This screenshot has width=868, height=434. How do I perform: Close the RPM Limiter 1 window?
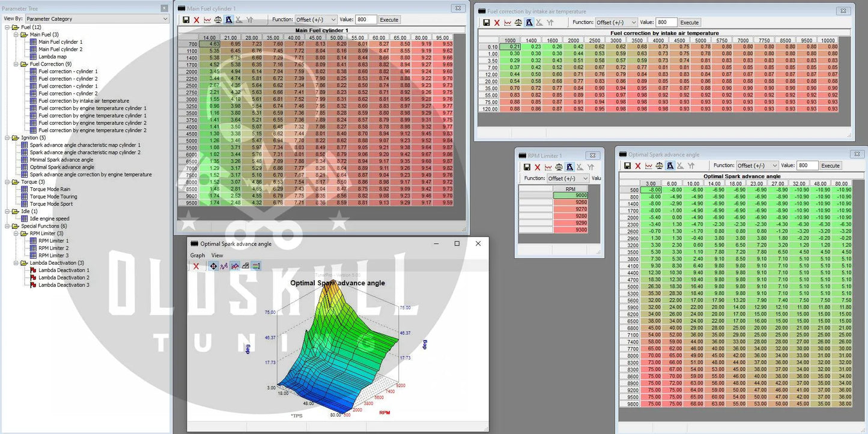pyautogui.click(x=592, y=155)
